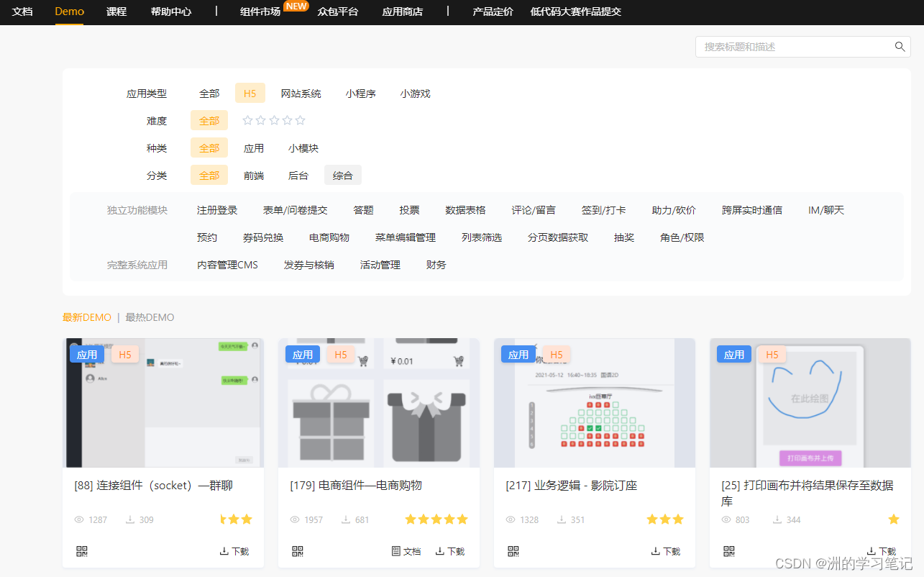Open the Demo nav tab
Viewport: 924px width, 577px height.
(x=70, y=12)
